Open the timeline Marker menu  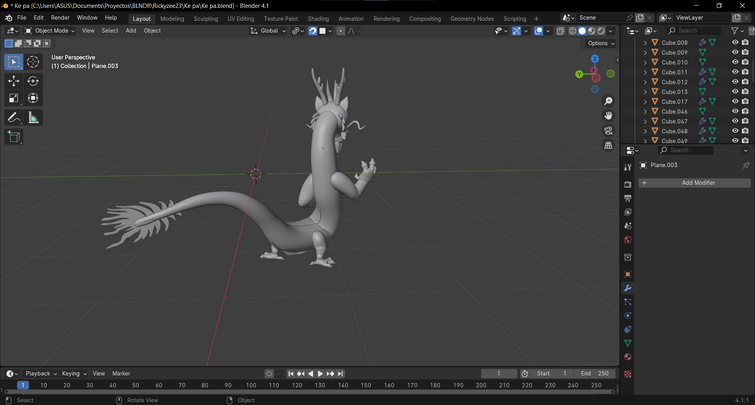(121, 374)
